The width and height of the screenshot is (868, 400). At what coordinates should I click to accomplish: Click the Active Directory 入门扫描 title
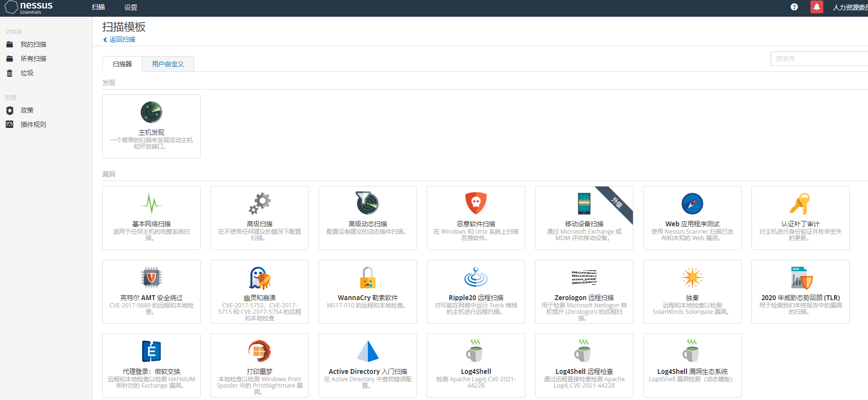tap(368, 371)
